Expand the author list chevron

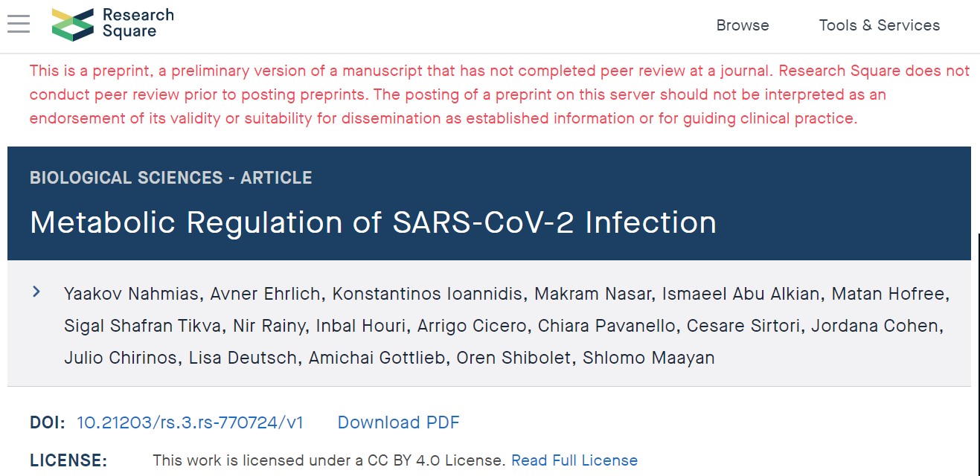pyautogui.click(x=36, y=292)
